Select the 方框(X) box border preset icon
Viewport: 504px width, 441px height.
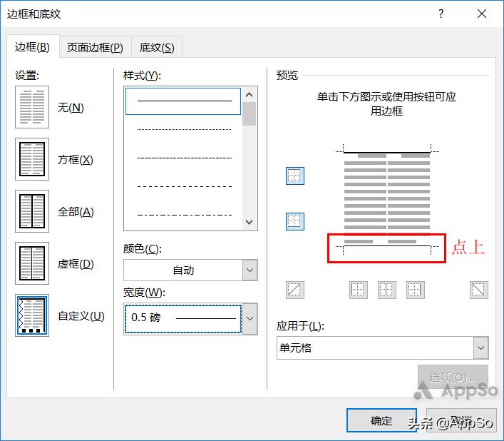click(x=32, y=159)
